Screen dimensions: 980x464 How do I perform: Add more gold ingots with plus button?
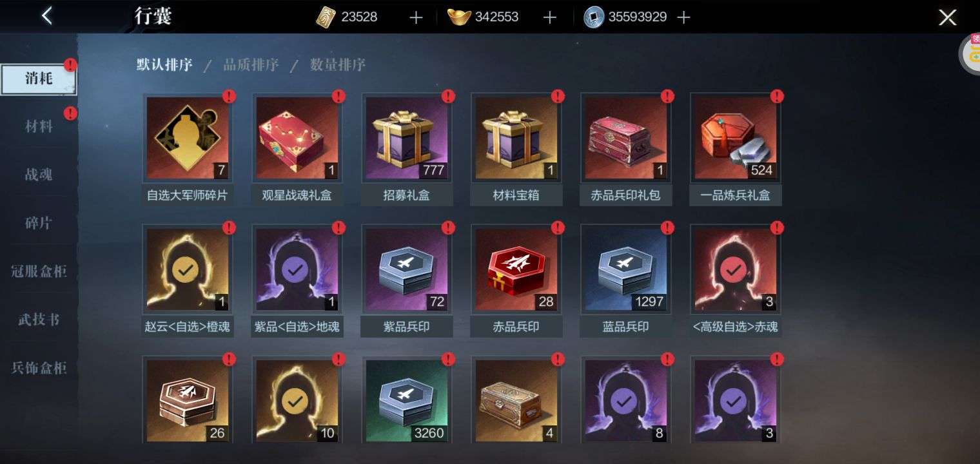[549, 17]
